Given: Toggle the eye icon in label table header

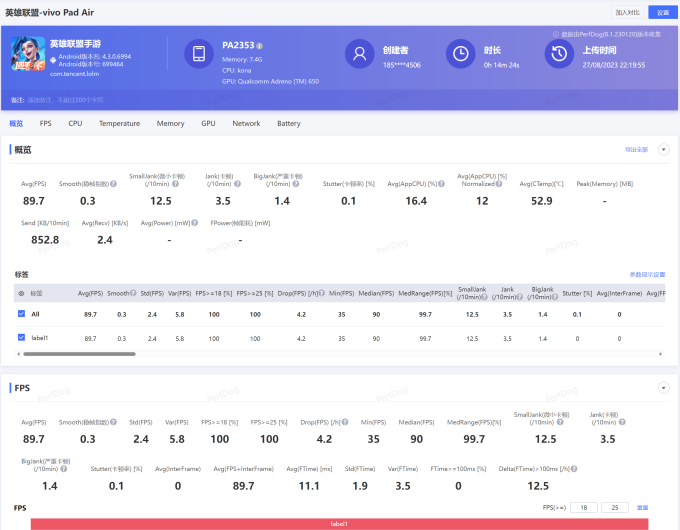Looking at the screenshot, I should click(21, 294).
